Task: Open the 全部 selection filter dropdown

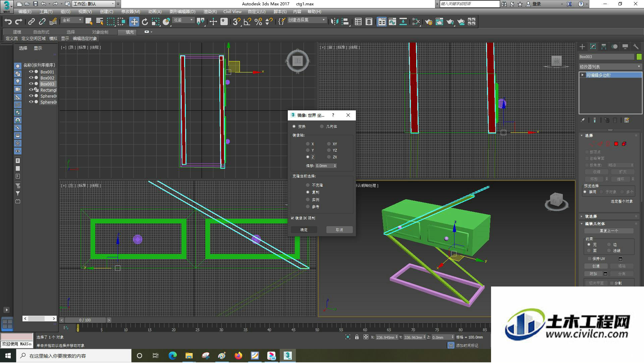Action: [72, 20]
